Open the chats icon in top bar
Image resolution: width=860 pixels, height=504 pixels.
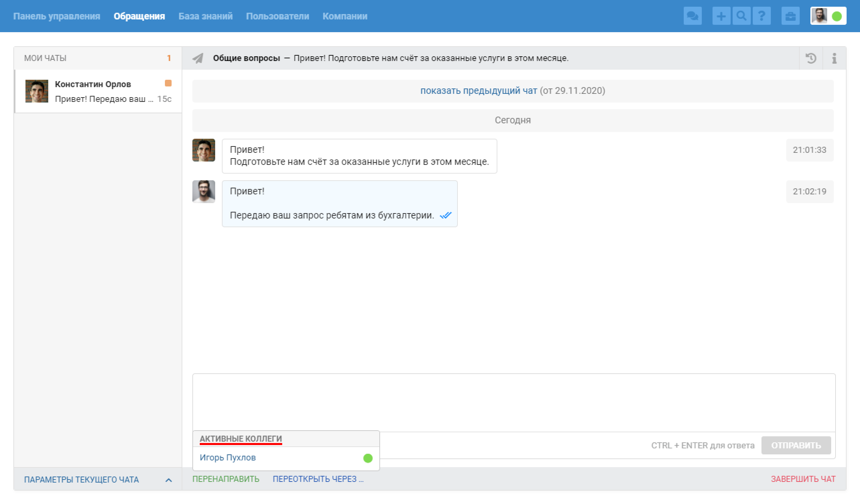[692, 16]
